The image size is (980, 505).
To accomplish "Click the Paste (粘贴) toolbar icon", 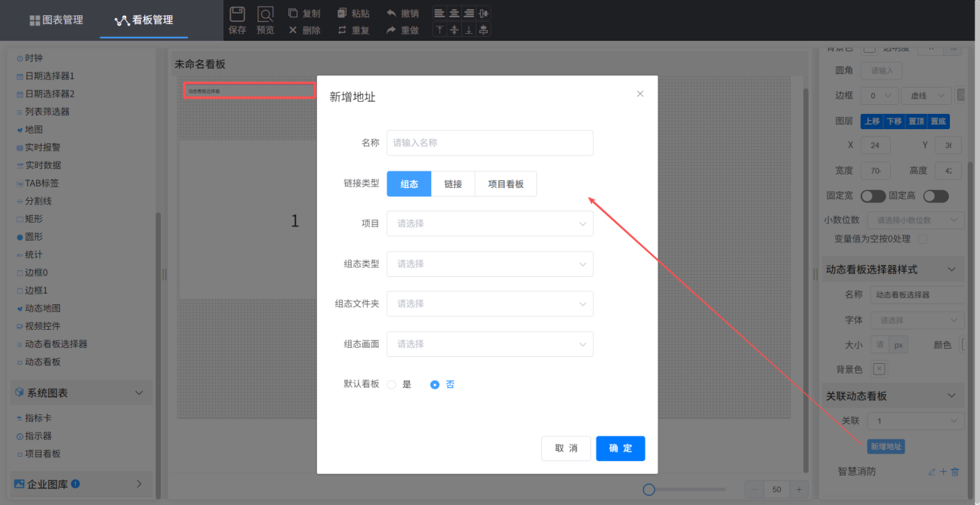I will [x=342, y=14].
